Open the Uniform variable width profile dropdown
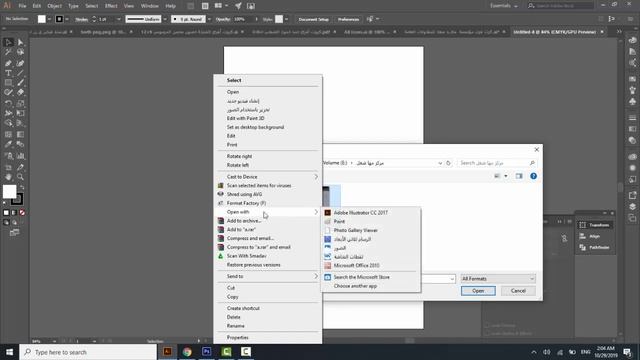 point(164,19)
